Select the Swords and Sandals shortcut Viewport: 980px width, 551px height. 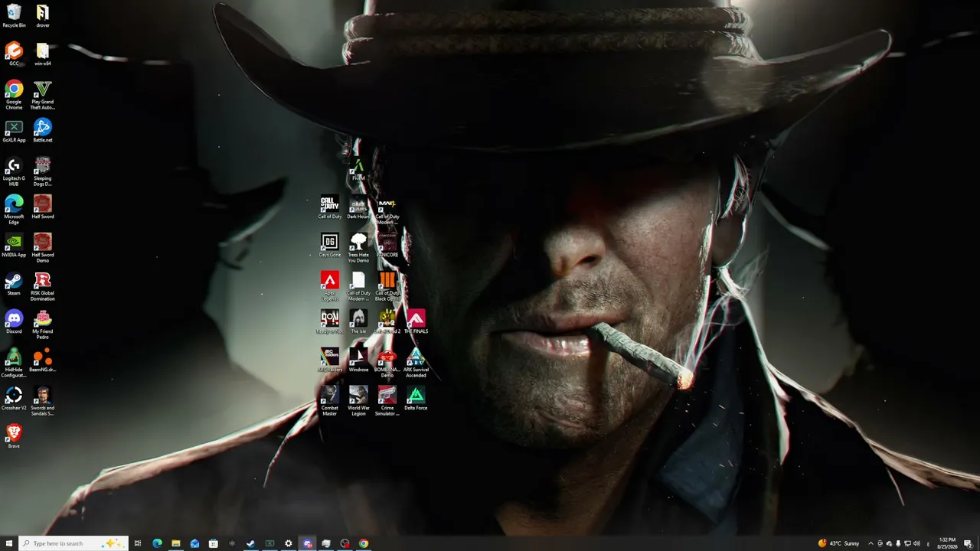coord(43,402)
